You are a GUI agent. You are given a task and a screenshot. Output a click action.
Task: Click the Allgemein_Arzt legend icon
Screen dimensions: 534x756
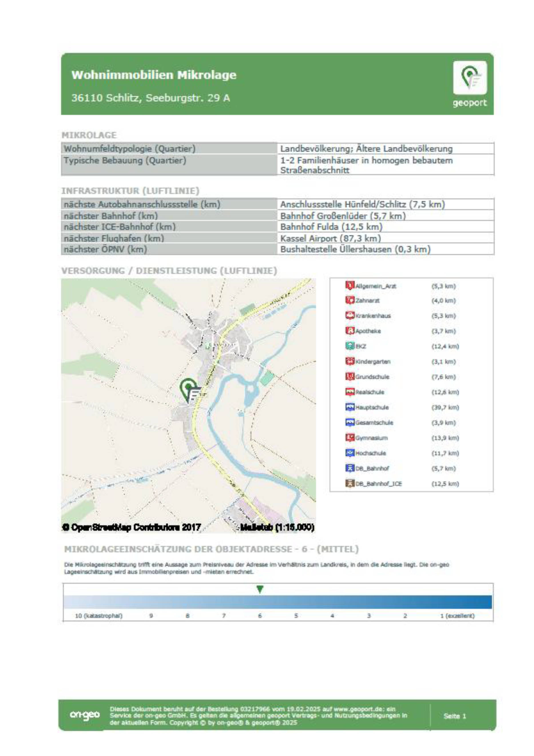click(349, 285)
